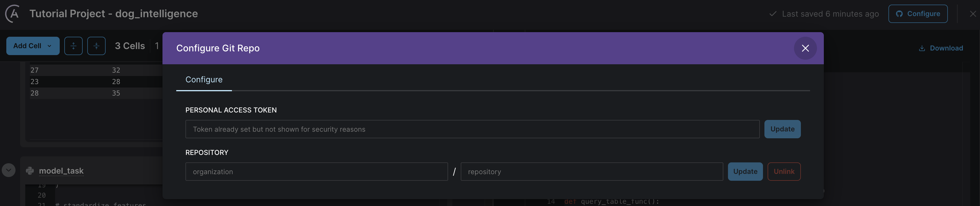980x206 pixels.
Task: Click the Python icon beside model_task
Action: 30,171
